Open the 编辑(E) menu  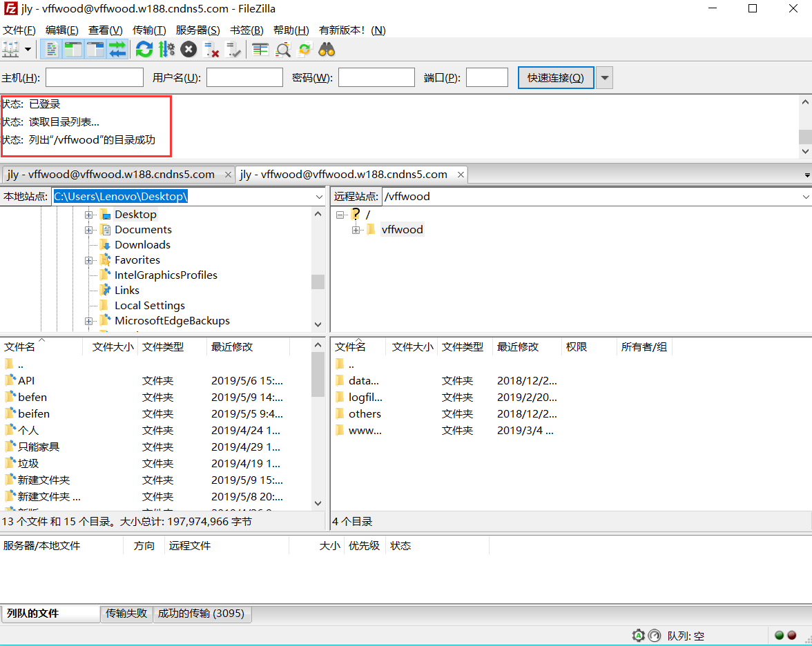pos(61,30)
